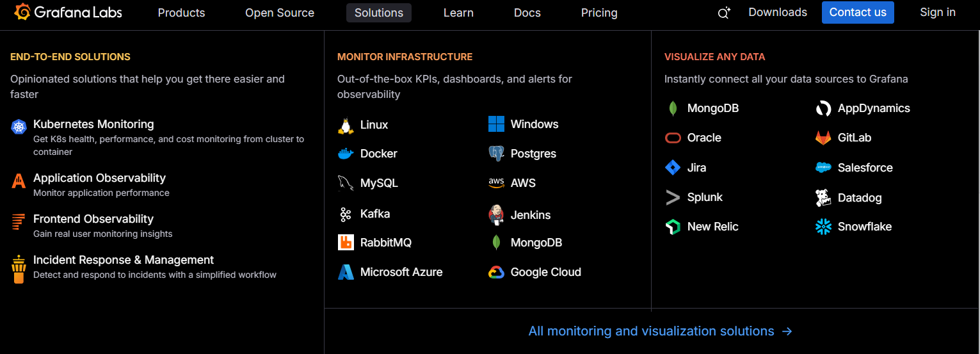Image resolution: width=980 pixels, height=354 pixels.
Task: Click the Kafka icon
Action: [346, 214]
